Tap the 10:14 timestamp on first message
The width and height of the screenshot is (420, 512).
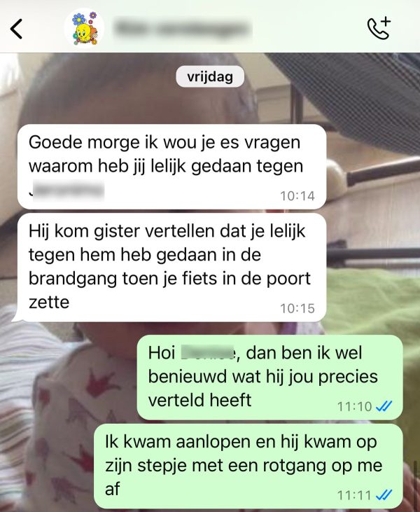click(x=297, y=196)
